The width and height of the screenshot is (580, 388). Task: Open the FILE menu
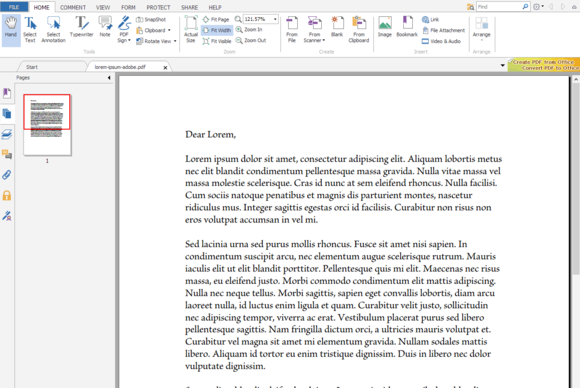point(14,7)
